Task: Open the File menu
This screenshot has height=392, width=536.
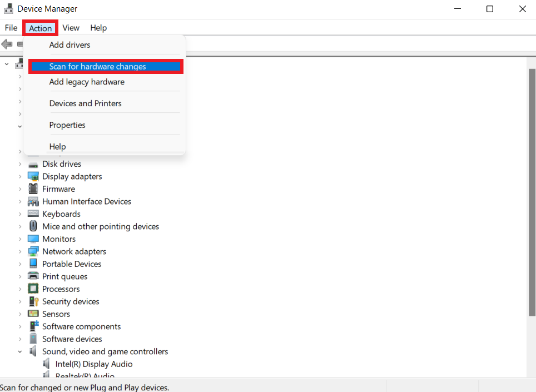Action: tap(11, 28)
